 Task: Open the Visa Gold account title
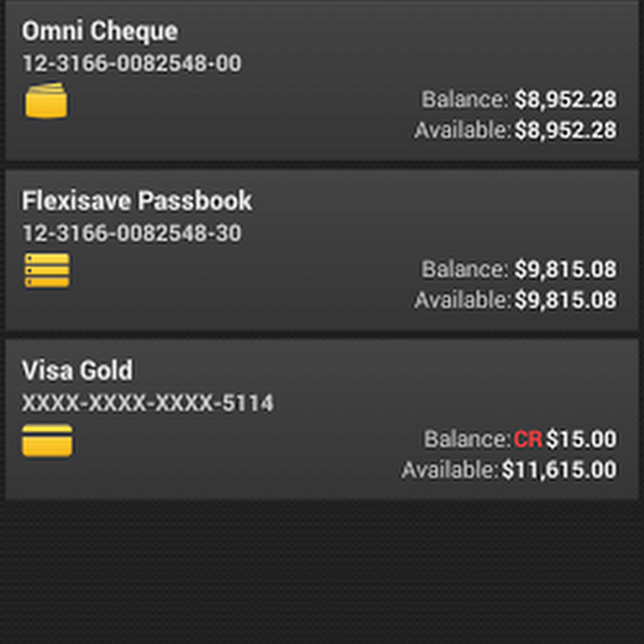click(x=77, y=371)
